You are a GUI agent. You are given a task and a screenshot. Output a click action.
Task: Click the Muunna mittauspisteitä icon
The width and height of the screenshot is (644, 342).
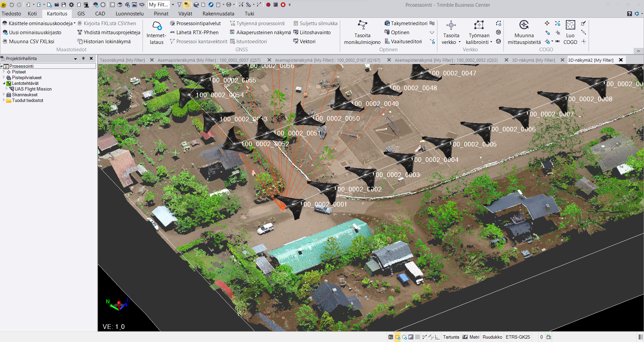524,25
